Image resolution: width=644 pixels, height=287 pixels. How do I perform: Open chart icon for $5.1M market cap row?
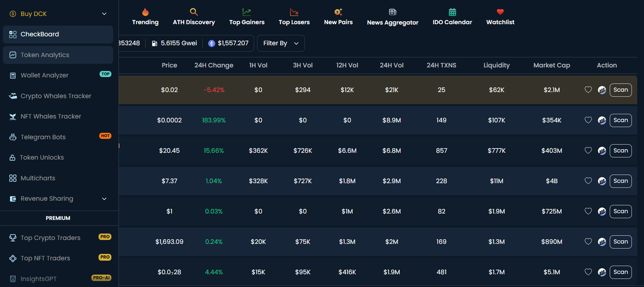tap(602, 272)
